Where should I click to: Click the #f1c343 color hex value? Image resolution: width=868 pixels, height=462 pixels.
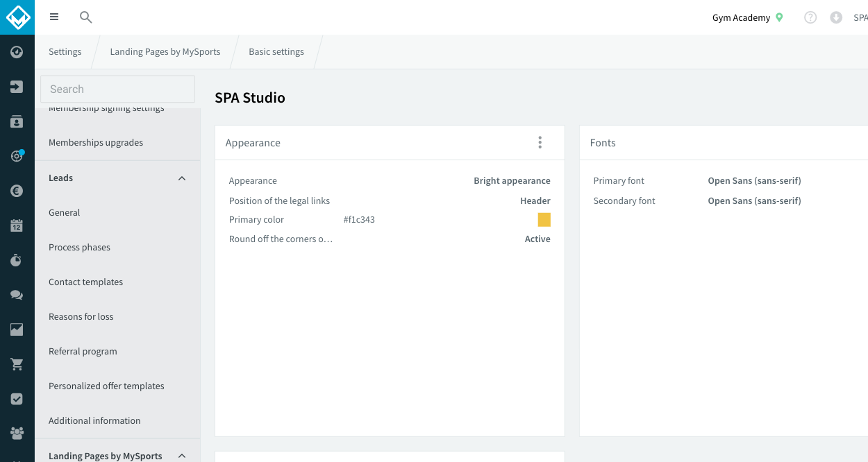click(359, 220)
